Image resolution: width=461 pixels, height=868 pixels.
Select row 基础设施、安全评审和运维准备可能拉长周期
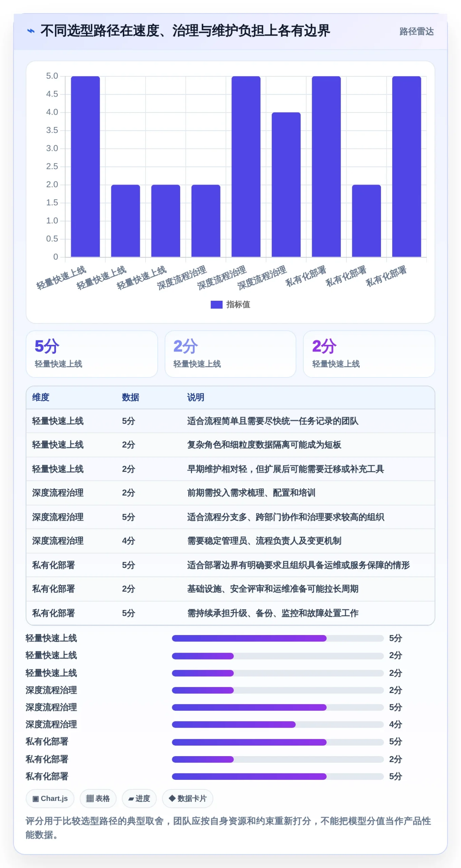pyautogui.click(x=230, y=589)
